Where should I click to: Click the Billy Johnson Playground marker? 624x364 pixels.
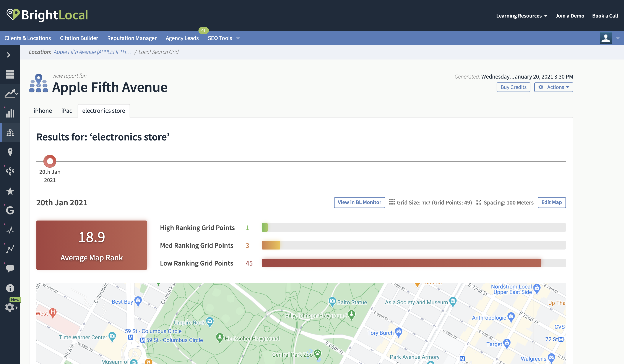pyautogui.click(x=351, y=315)
